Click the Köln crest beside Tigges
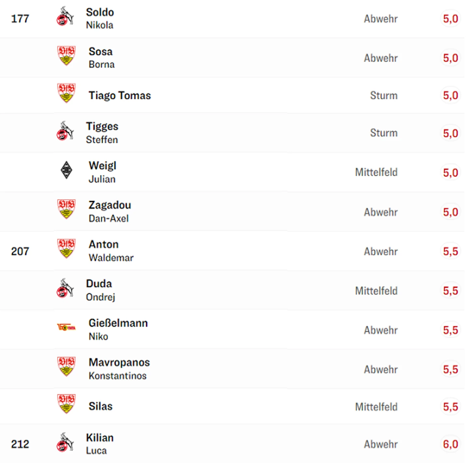Image resolution: width=476 pixels, height=463 pixels. pos(65,131)
